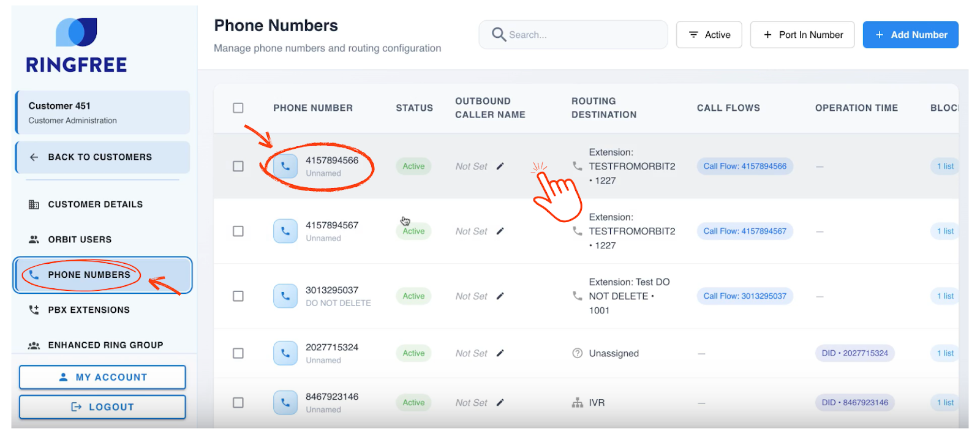Click the DID 2027715324 operation badge
This screenshot has width=980, height=434.
tap(854, 353)
